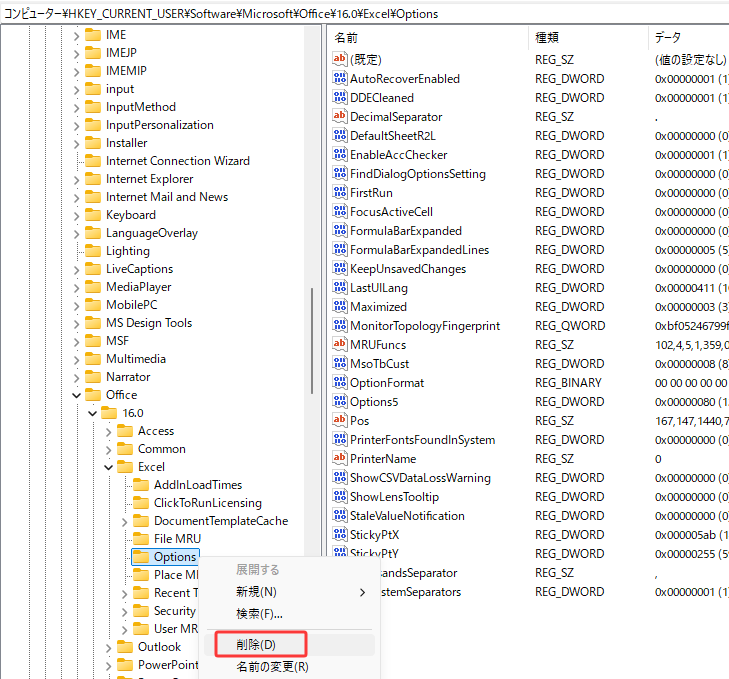
Task: Click the Outlook folder icon
Action: [x=125, y=646]
